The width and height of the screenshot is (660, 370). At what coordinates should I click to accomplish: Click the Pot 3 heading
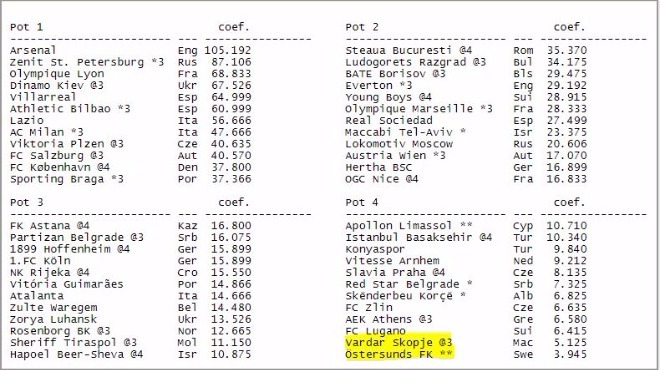pyautogui.click(x=27, y=202)
